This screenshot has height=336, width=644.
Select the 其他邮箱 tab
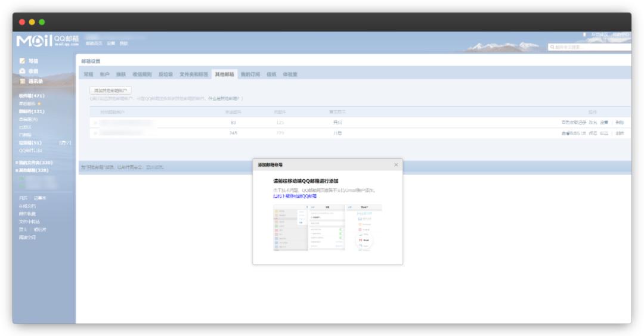coord(224,74)
